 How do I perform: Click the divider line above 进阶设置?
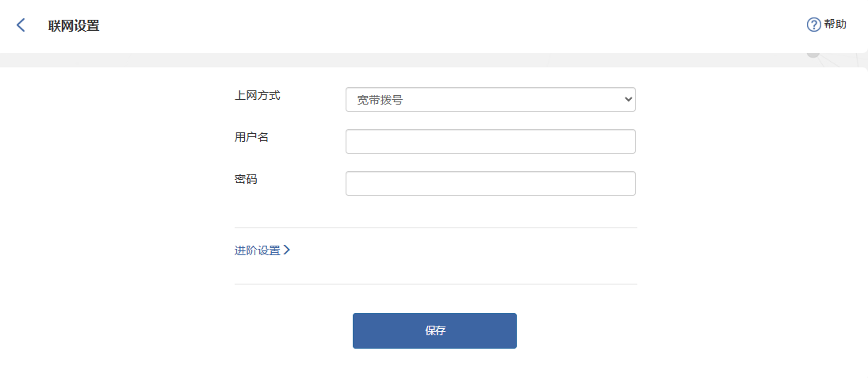coord(436,228)
